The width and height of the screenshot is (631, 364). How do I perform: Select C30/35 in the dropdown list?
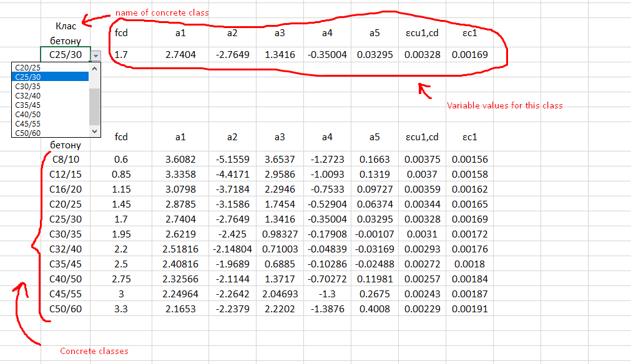[x=50, y=86]
